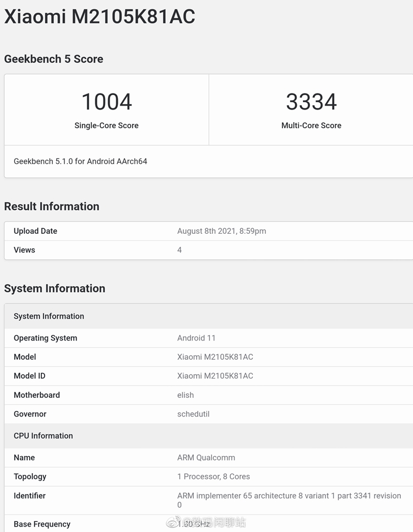Click the Topology label
Viewport: 413px width, 532px height.
[30, 476]
